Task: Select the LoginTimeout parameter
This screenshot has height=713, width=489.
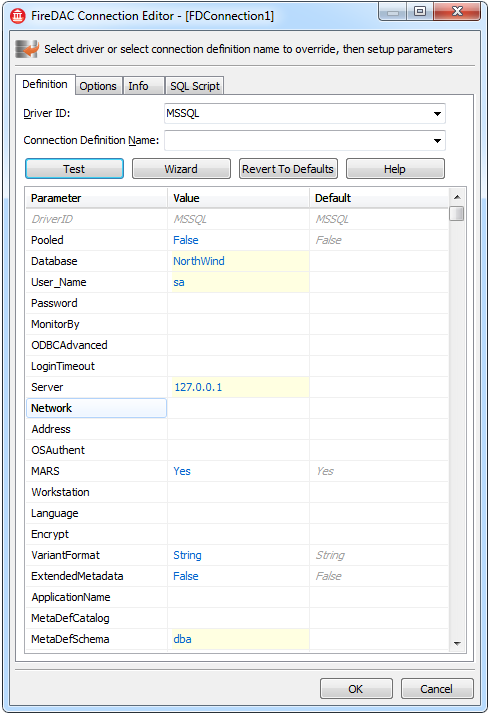Action: (x=96, y=366)
